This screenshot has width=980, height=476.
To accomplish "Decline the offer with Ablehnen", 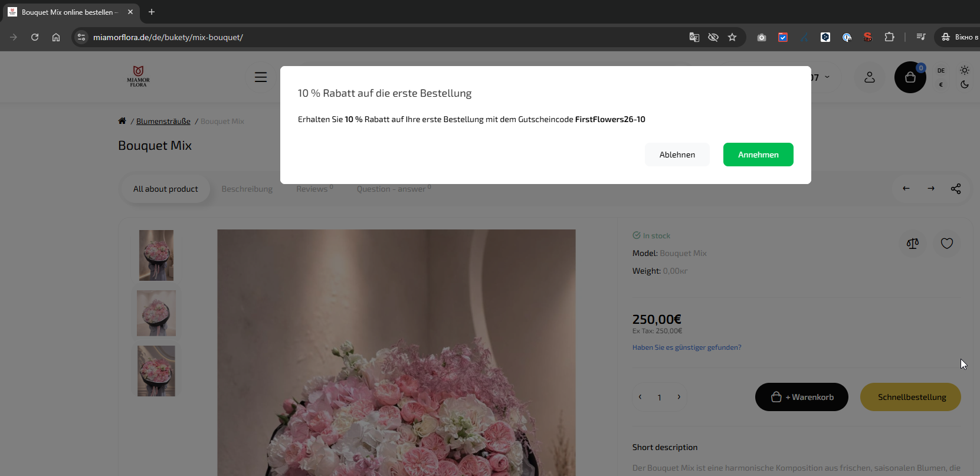I will [677, 155].
